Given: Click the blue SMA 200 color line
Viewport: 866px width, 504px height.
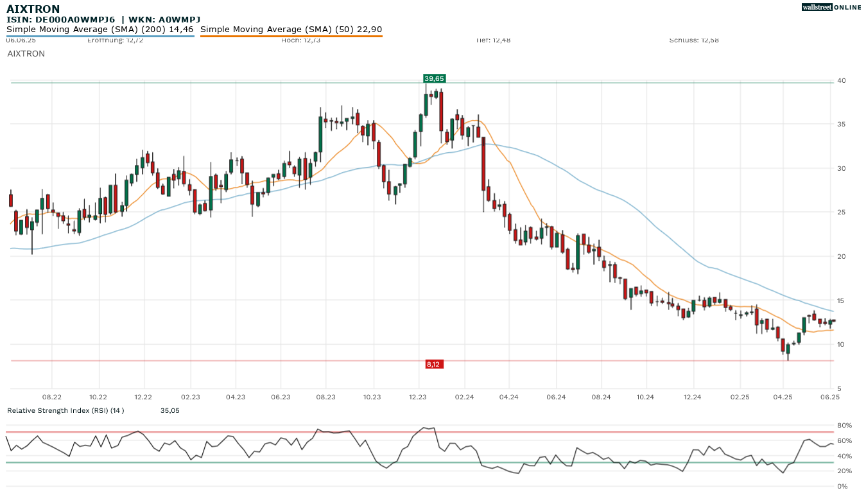Looking at the screenshot, I should (100, 37).
